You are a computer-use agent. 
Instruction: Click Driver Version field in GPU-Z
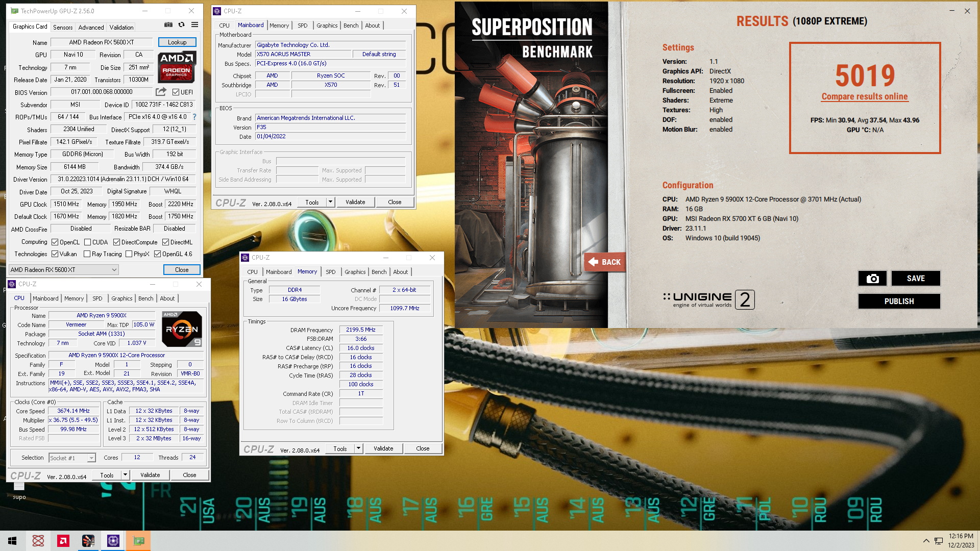point(123,180)
